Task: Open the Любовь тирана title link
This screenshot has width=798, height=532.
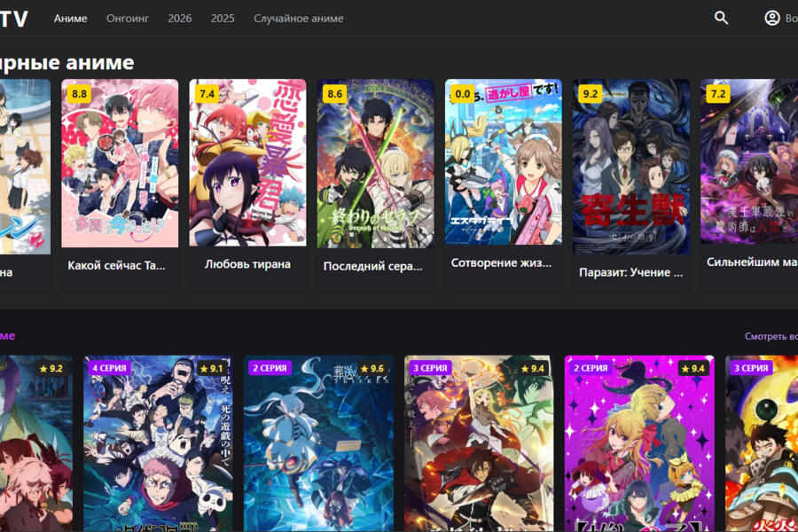Action: click(246, 263)
